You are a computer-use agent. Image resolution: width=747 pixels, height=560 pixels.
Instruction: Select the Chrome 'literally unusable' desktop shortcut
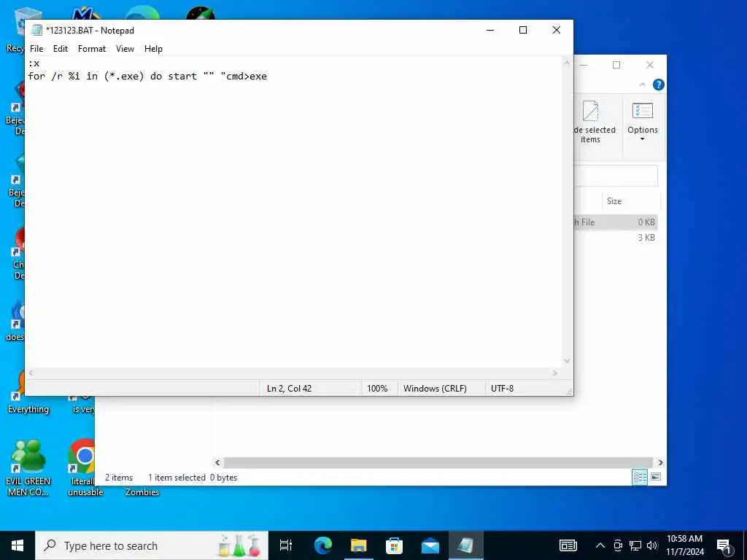pos(83,467)
